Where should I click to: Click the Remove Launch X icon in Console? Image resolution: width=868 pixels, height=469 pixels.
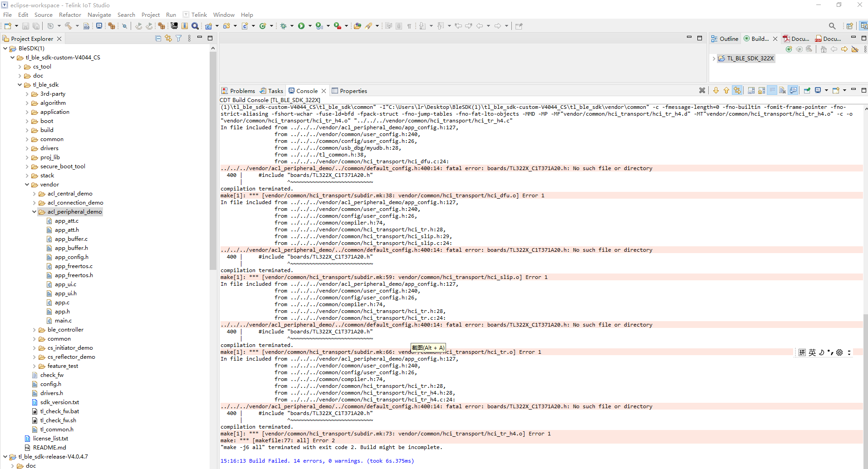702,90
